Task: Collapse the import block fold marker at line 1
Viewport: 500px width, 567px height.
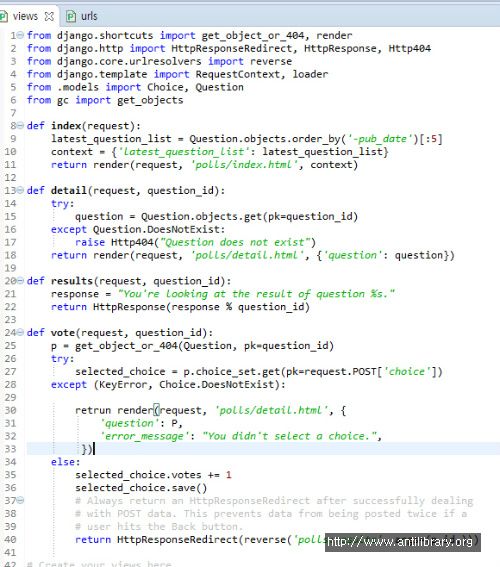Action: click(21, 35)
